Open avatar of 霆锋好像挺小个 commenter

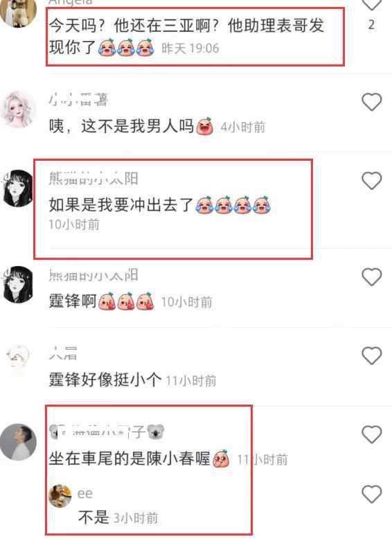[18, 357]
